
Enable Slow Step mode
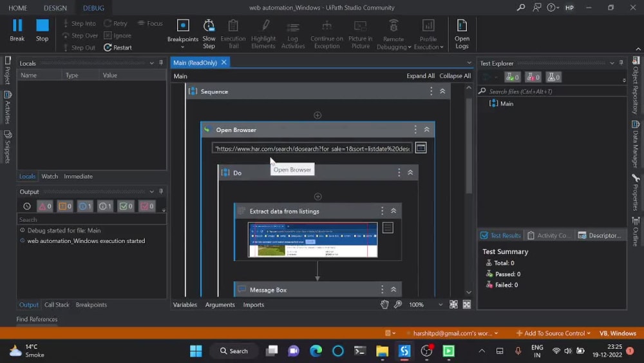[x=209, y=34]
